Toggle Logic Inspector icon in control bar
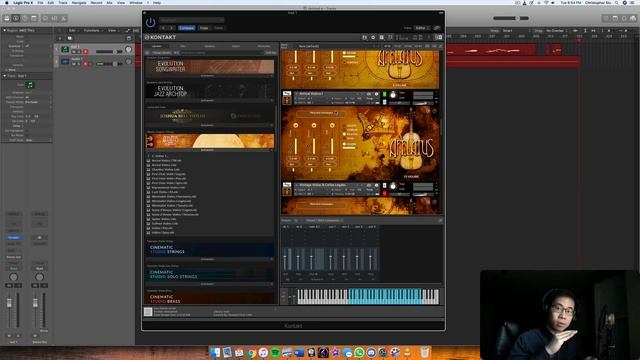The height and width of the screenshot is (360, 640). [16, 18]
